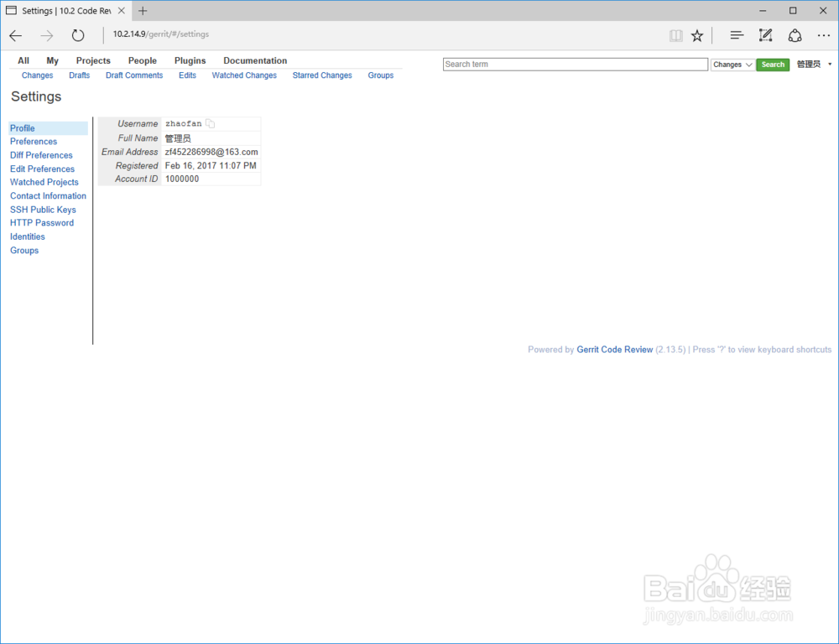Screen dimensions: 839x644
Task: Open the Starred Changes link
Action: pos(322,75)
